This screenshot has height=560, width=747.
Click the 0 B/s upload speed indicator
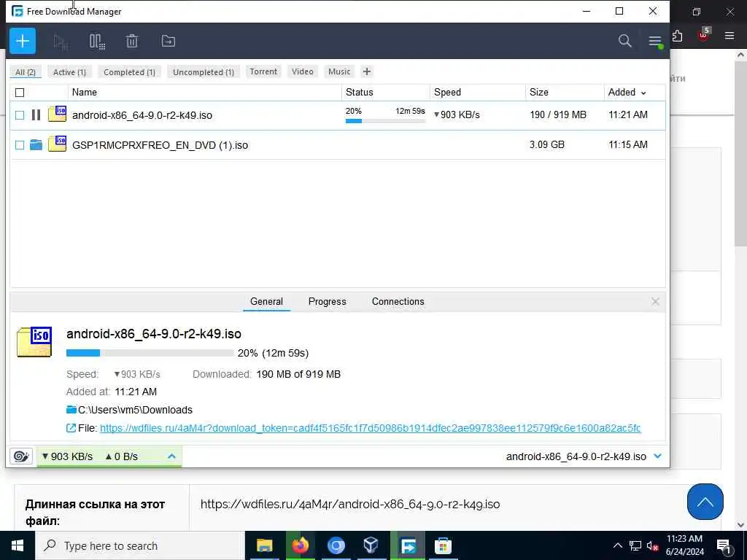click(122, 456)
